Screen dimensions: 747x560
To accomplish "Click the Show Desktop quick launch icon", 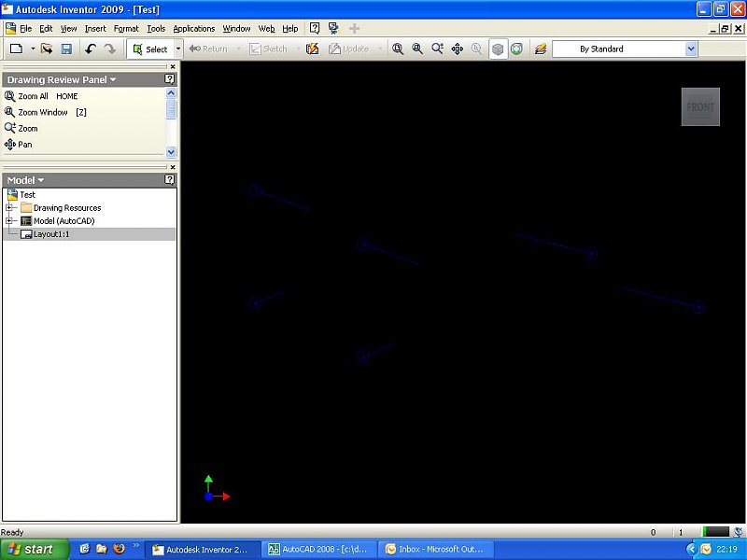I will coord(85,549).
